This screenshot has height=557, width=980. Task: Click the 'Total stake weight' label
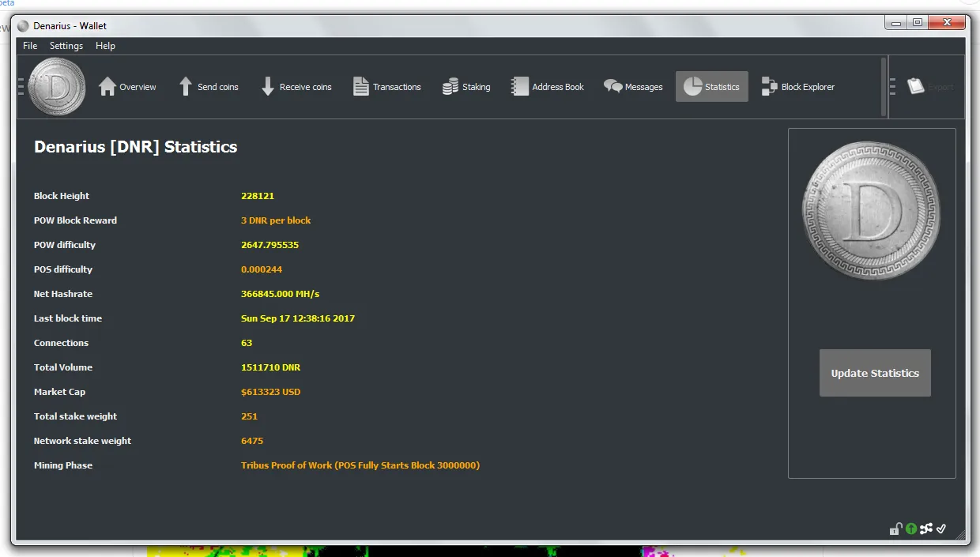pyautogui.click(x=75, y=416)
